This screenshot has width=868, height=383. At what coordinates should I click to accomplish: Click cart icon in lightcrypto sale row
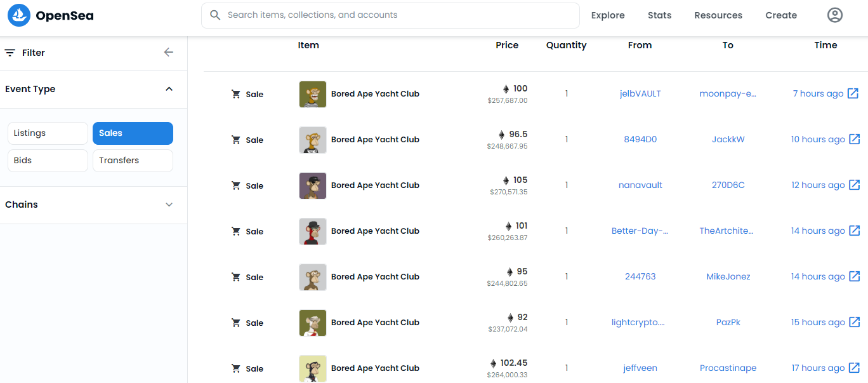(236, 323)
